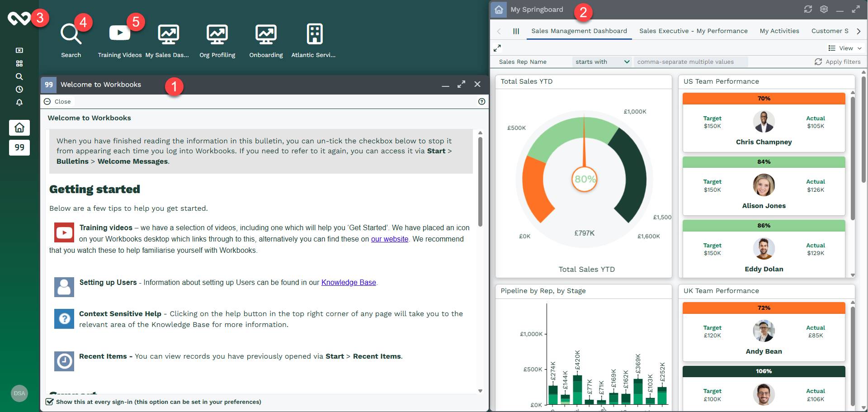Screen dimensions: 868x412
Task: Open recent items clock in sidebar
Action: pos(19,90)
